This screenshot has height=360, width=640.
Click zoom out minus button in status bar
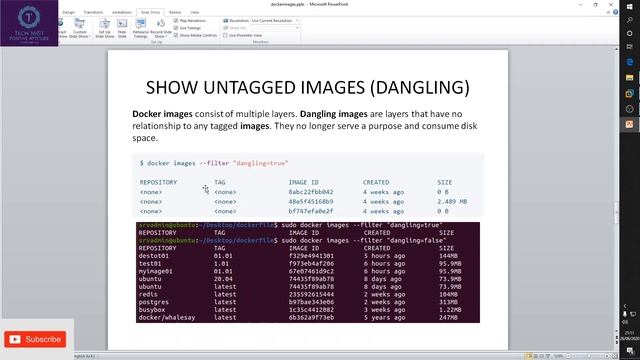(x=569, y=356)
